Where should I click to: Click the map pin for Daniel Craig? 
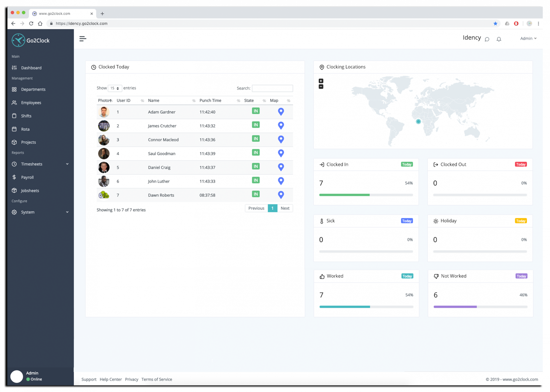281,167
